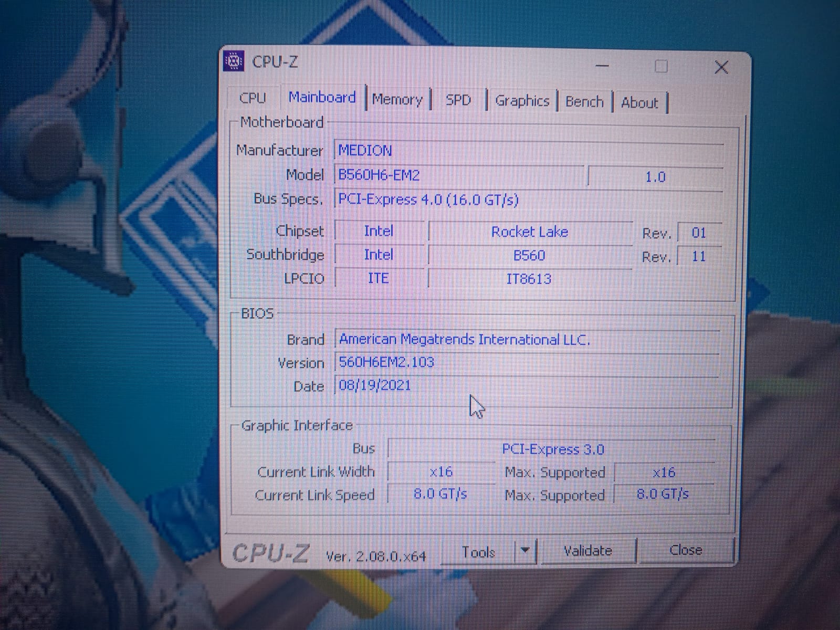Click the Intel southbridge vendor field
Image resolution: width=840 pixels, height=630 pixels.
379,255
